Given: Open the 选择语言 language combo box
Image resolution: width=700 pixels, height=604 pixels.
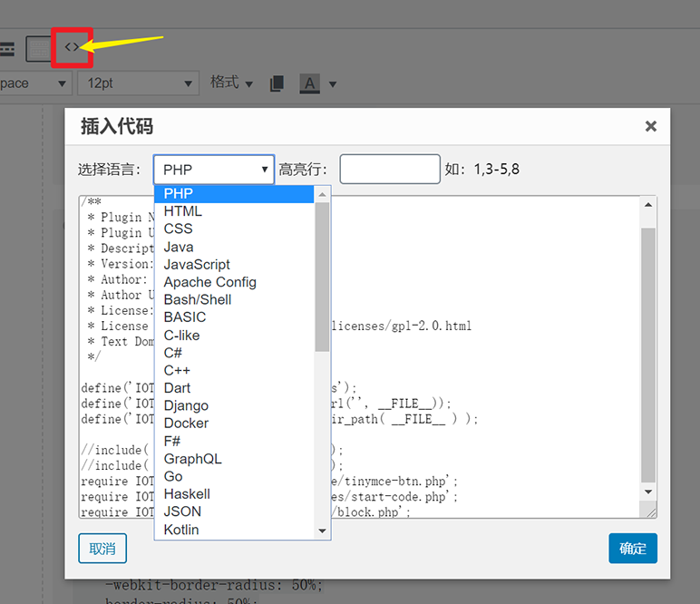Looking at the screenshot, I should (x=214, y=170).
